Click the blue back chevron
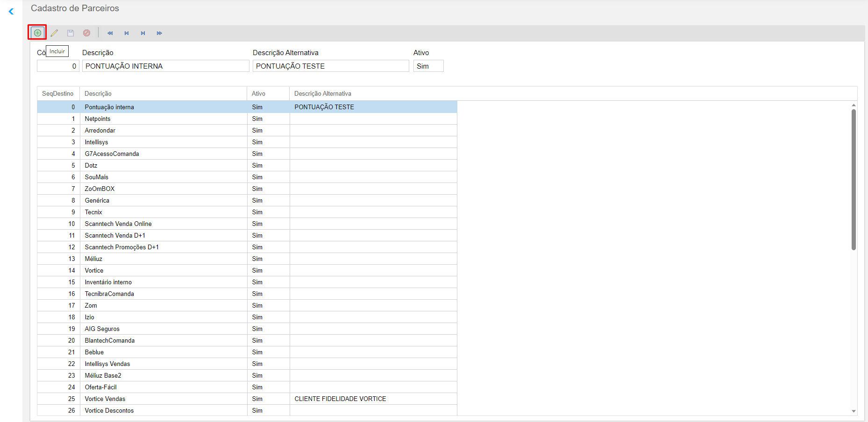868x422 pixels. pyautogui.click(x=11, y=11)
